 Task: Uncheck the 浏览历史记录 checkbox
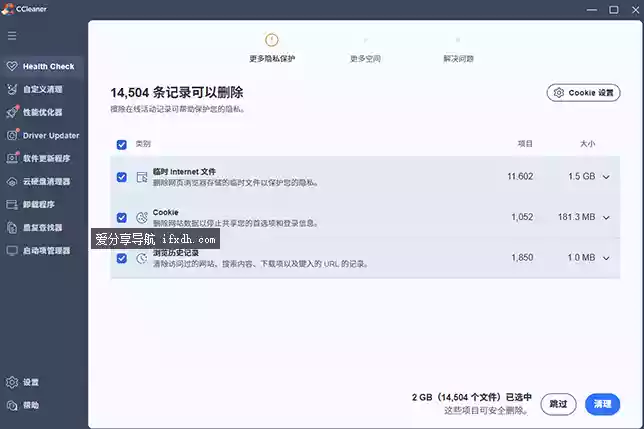pyautogui.click(x=122, y=258)
